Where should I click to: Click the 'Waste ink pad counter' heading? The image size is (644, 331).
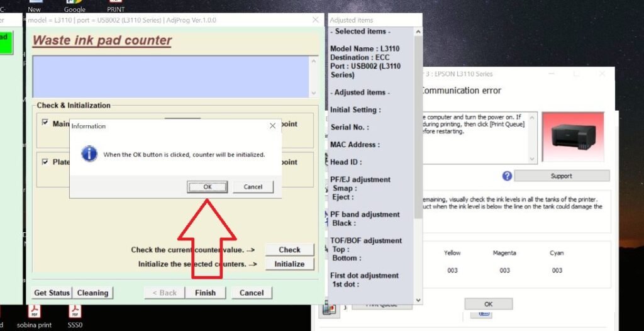(102, 40)
